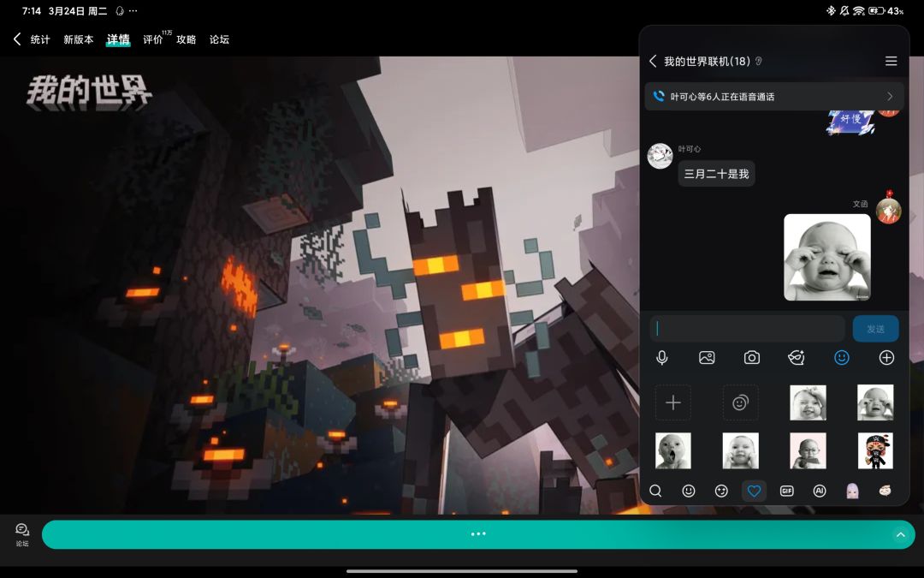Click the message text input field
The image size is (924, 578).
pyautogui.click(x=747, y=329)
